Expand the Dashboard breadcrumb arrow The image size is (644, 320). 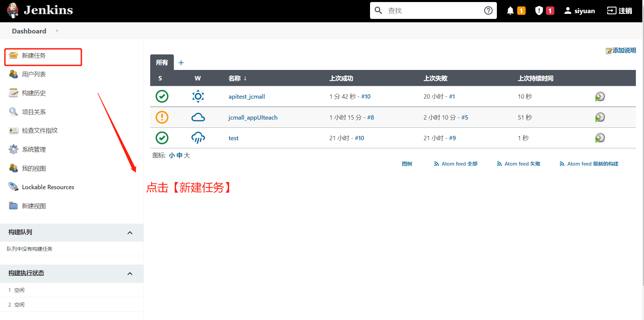tap(57, 31)
